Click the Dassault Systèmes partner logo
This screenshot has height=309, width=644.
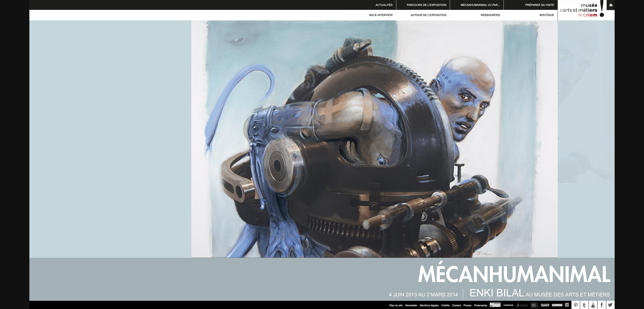coord(522,305)
